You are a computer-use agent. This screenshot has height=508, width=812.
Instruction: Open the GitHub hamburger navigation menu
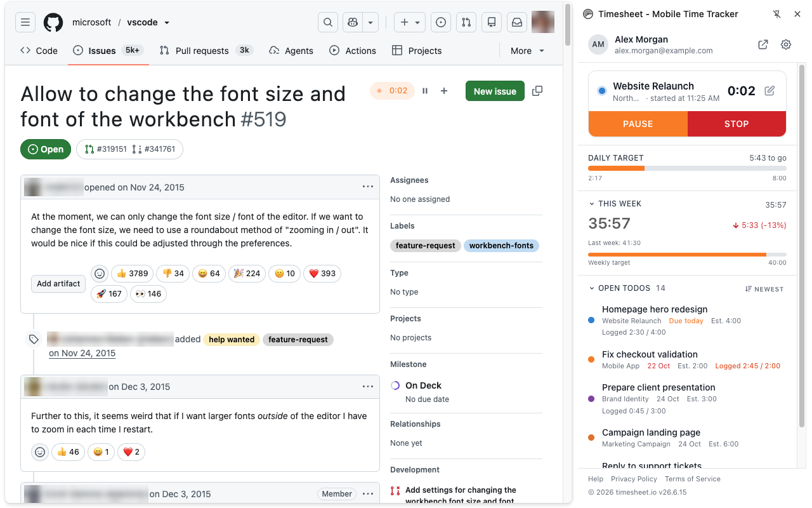point(25,22)
